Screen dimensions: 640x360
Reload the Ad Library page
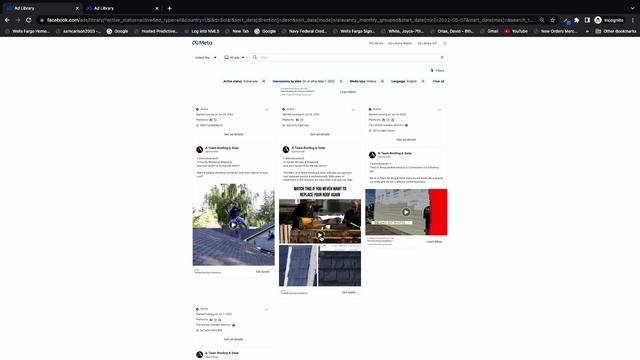[29, 20]
